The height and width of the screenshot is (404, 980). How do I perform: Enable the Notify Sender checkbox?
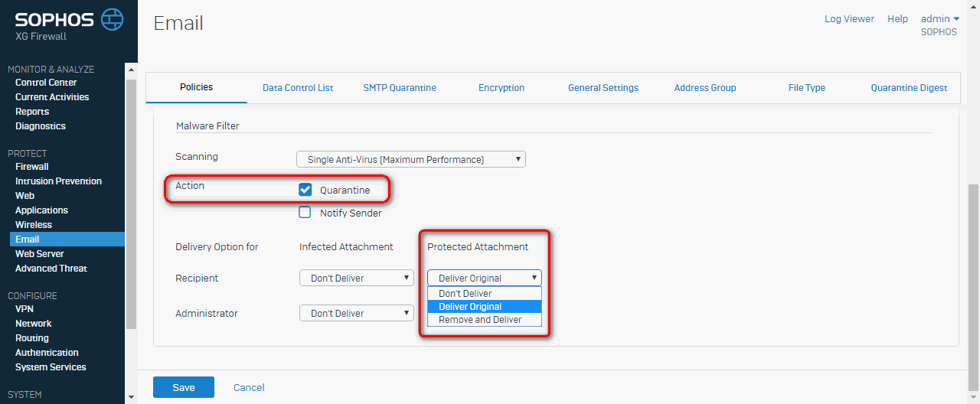305,213
